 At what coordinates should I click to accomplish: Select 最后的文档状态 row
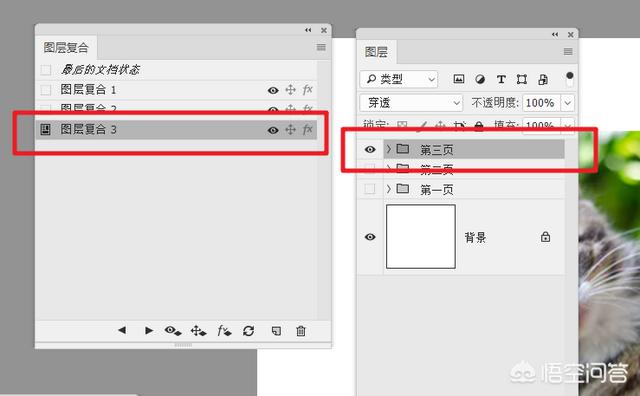point(176,70)
